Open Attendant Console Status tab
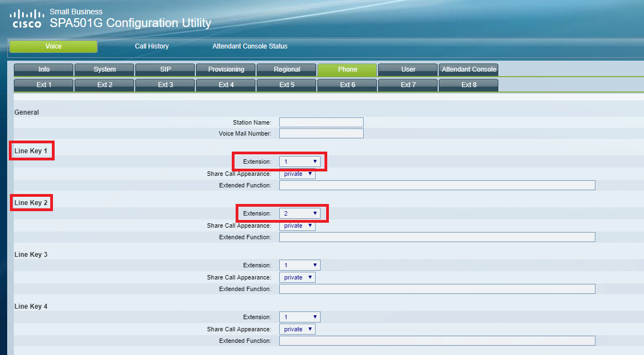644x355 pixels. [x=250, y=46]
